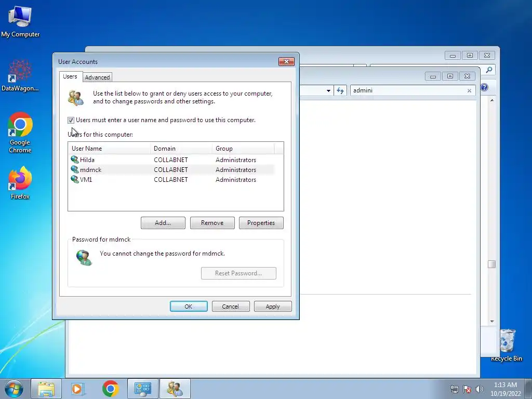Select the Control Panel taskbar button
Screen dimensions: 532x399
[142, 389]
